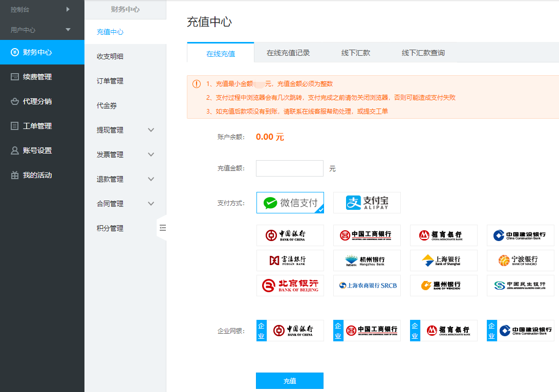
Task: Switch to the 在线充值记录 tab
Action: coord(288,53)
